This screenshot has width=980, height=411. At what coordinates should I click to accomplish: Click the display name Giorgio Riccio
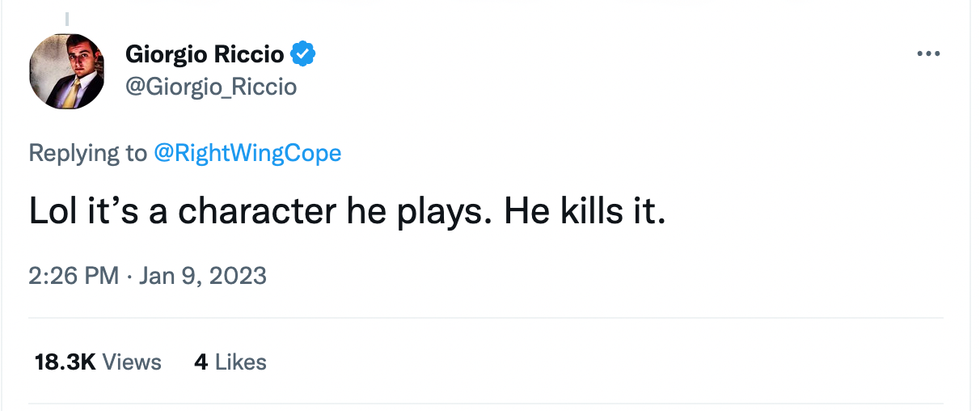coord(205,54)
